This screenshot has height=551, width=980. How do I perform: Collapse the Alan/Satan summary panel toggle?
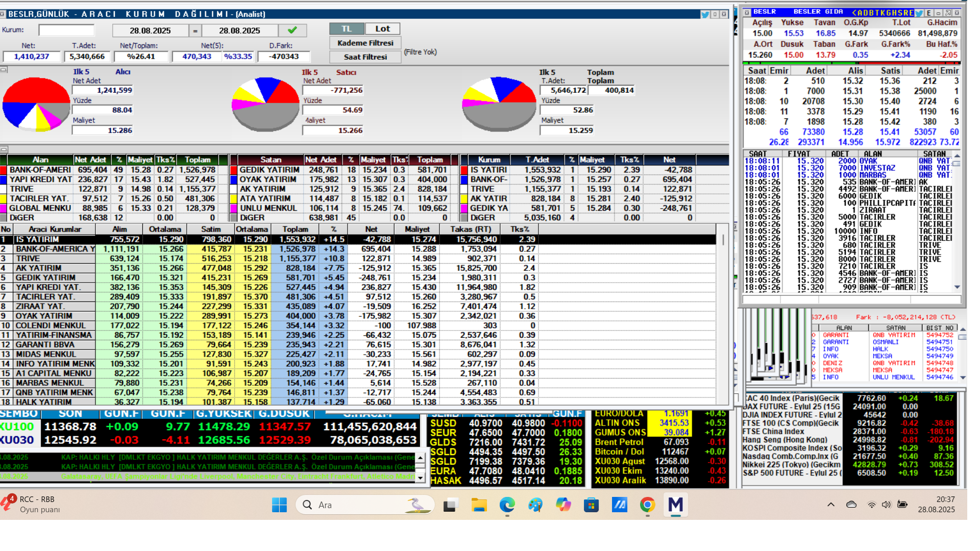(x=4, y=150)
